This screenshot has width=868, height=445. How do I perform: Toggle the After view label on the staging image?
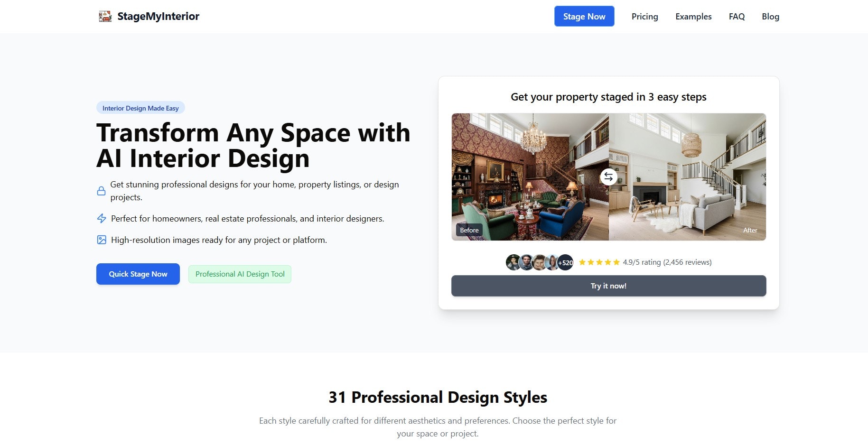coord(750,230)
